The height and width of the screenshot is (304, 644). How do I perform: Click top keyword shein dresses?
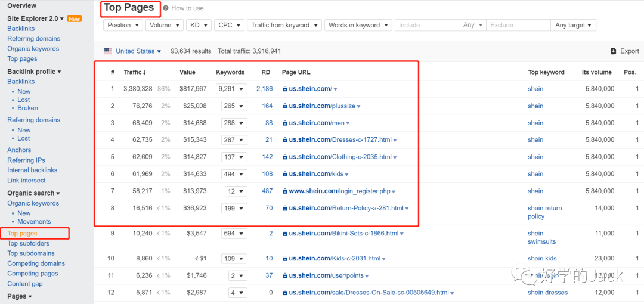(x=547, y=293)
